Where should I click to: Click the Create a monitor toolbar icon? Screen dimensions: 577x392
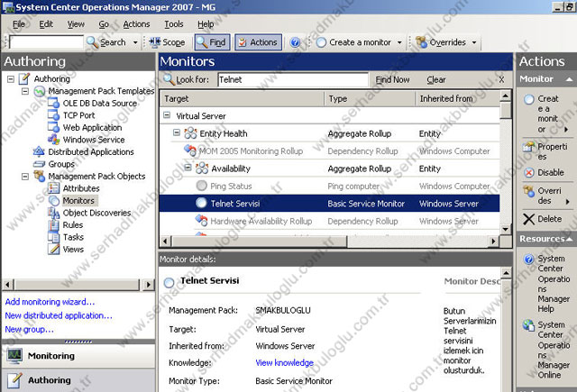pos(321,42)
